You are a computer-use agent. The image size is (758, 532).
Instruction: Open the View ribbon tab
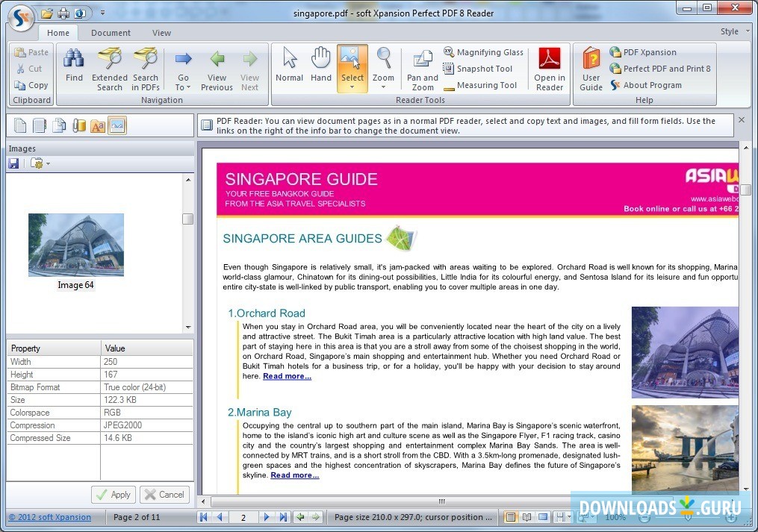[x=161, y=33]
